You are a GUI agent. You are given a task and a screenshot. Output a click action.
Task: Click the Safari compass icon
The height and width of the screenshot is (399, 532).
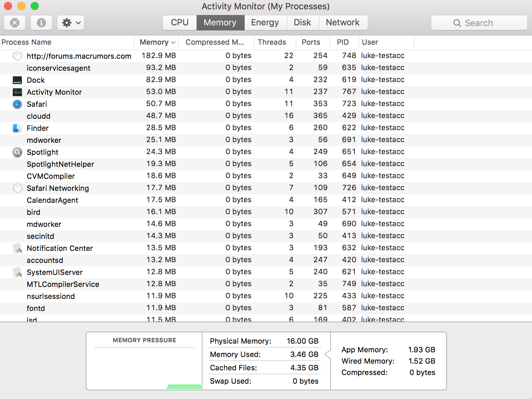coord(17,104)
